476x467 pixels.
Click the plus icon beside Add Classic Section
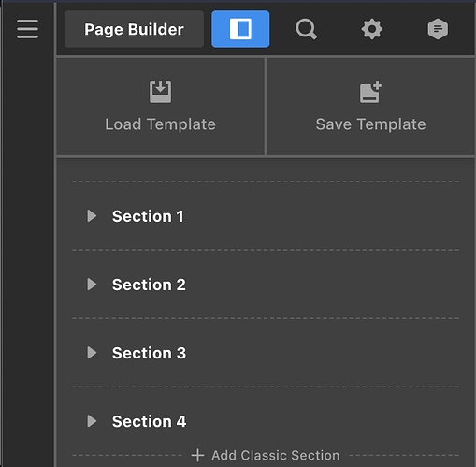197,455
